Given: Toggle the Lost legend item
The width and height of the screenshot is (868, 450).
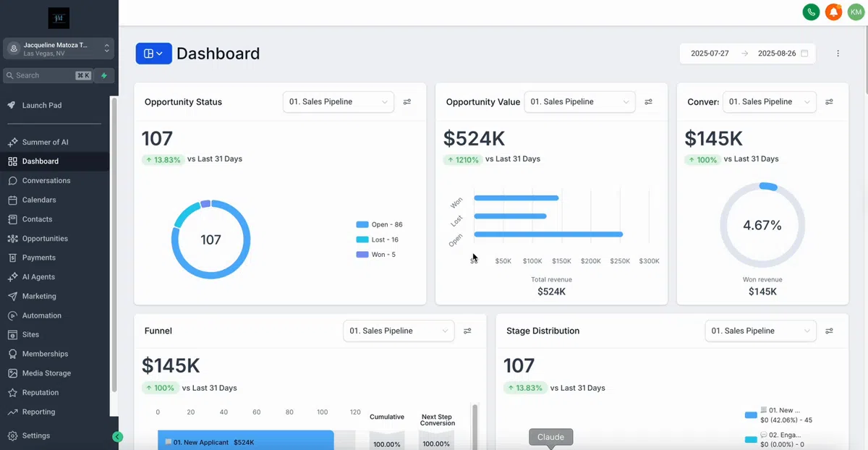Looking at the screenshot, I should [377, 239].
